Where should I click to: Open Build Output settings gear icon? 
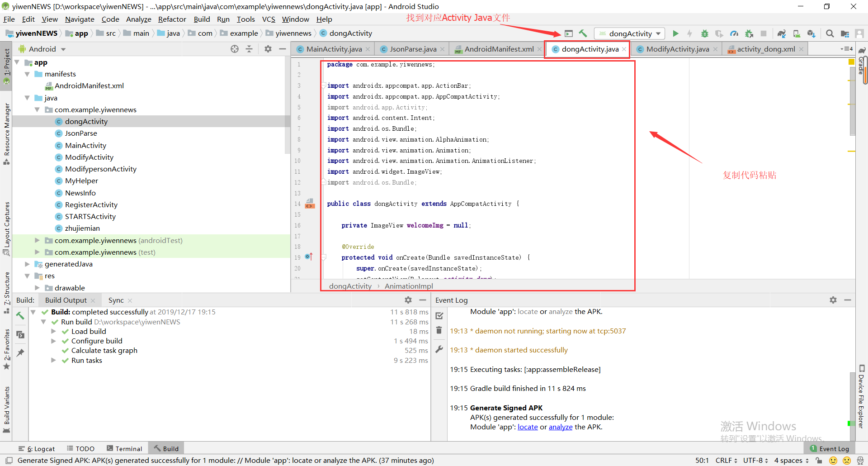click(x=408, y=300)
